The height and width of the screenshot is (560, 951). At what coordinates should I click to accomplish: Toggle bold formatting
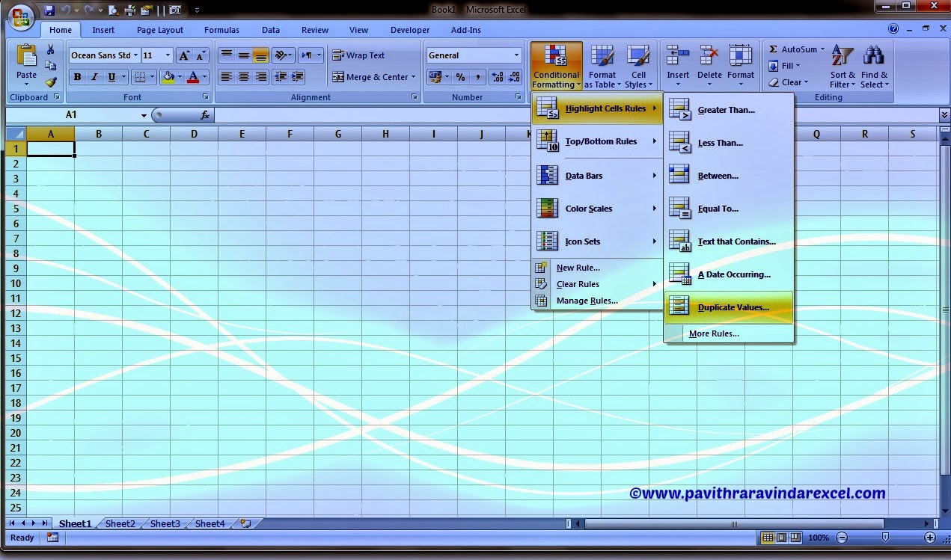click(x=77, y=77)
